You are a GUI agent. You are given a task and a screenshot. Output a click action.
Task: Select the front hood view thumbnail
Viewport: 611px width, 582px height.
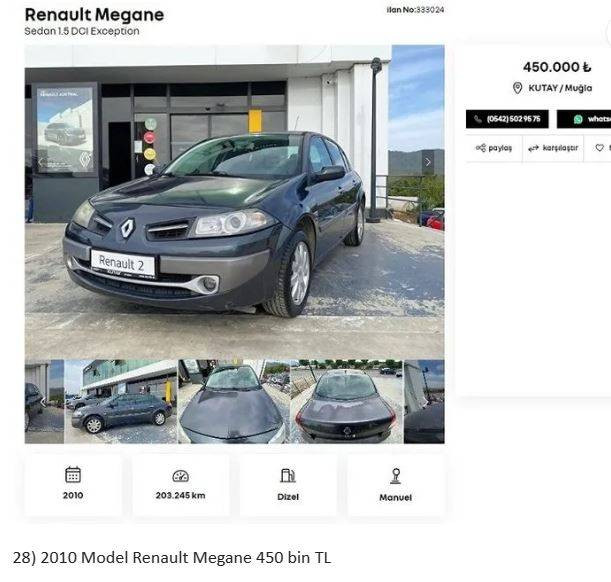(234, 402)
